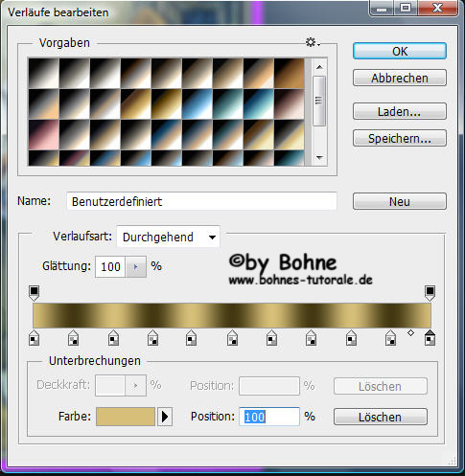Image resolution: width=465 pixels, height=476 pixels.
Task: Select the sixth color stop in the row
Action: click(x=232, y=338)
